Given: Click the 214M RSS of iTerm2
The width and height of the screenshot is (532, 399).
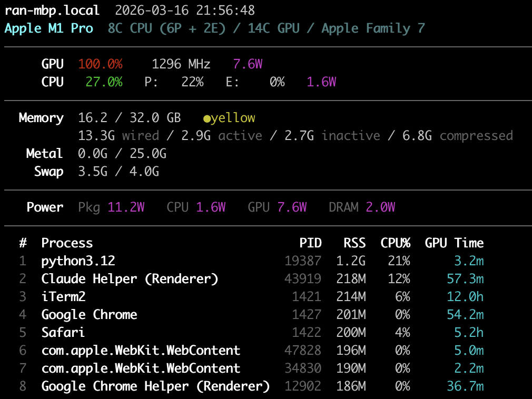Looking at the screenshot, I should pyautogui.click(x=351, y=297).
